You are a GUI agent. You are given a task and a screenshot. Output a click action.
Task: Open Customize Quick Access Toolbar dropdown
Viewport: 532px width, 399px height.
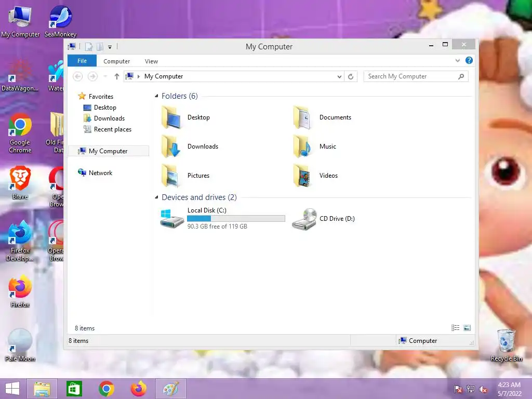coord(110,47)
